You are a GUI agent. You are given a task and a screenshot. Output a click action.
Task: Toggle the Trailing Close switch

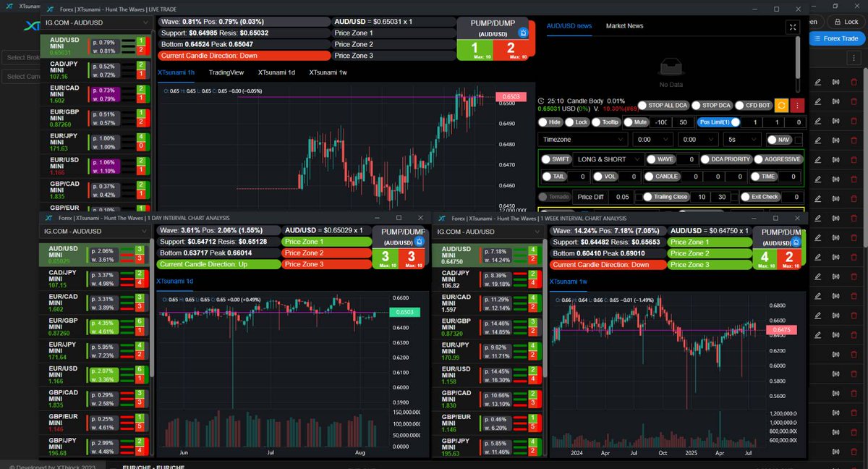[x=665, y=196]
